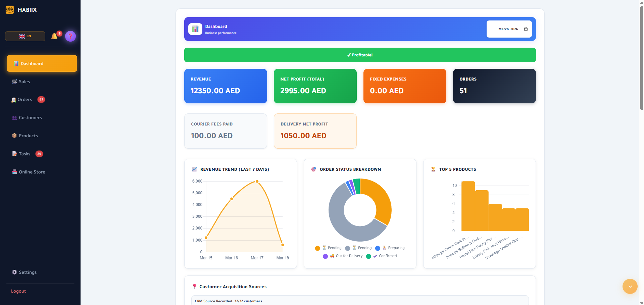Click the Settings gear icon
The image size is (644, 305).
tap(14, 272)
